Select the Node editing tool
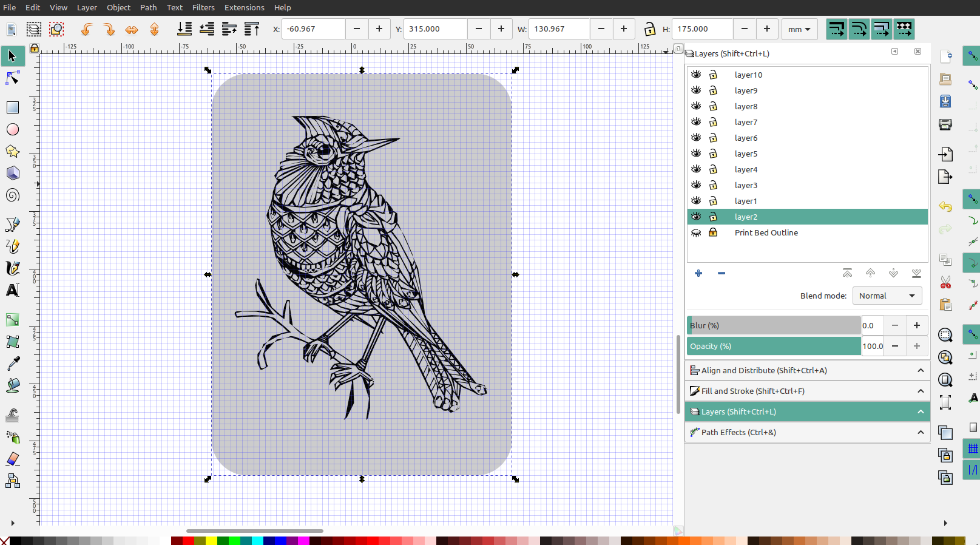Screen dimensions: 980x545 [x=12, y=78]
